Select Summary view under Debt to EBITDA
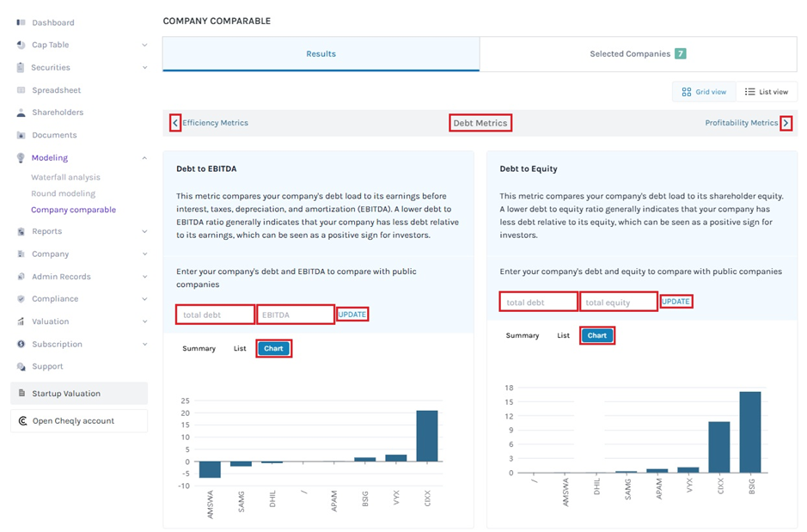The image size is (807, 532). tap(199, 349)
